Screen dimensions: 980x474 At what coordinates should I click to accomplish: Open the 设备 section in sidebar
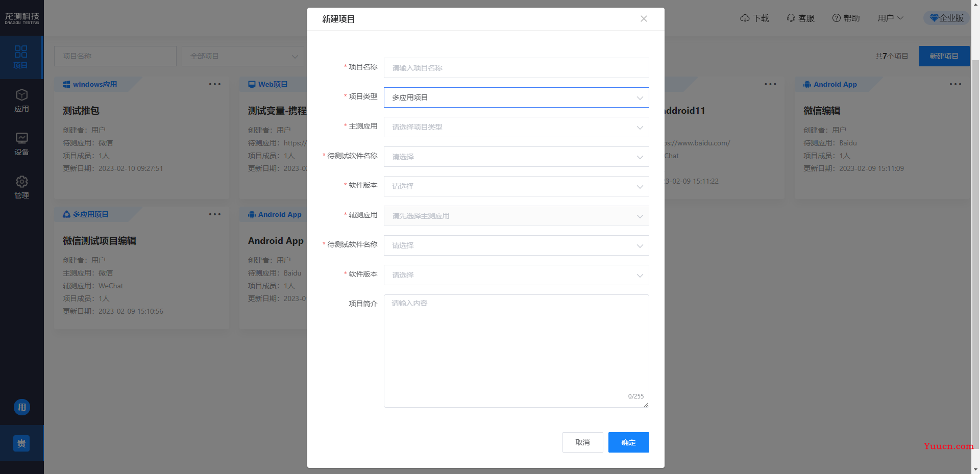[21, 144]
